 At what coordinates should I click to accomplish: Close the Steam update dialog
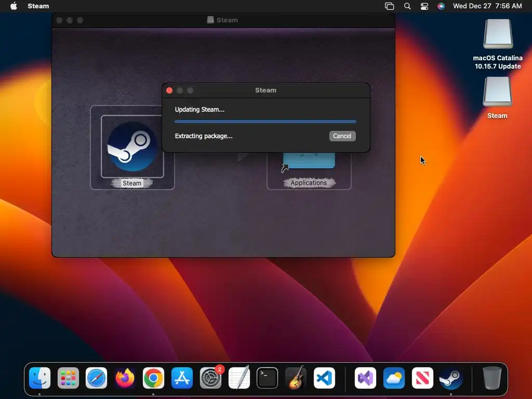169,90
